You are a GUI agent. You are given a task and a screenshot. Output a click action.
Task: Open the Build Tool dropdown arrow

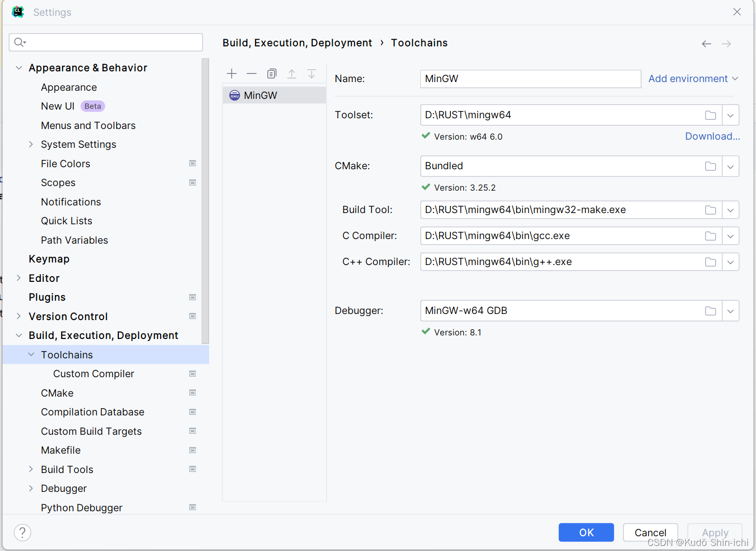[730, 210]
